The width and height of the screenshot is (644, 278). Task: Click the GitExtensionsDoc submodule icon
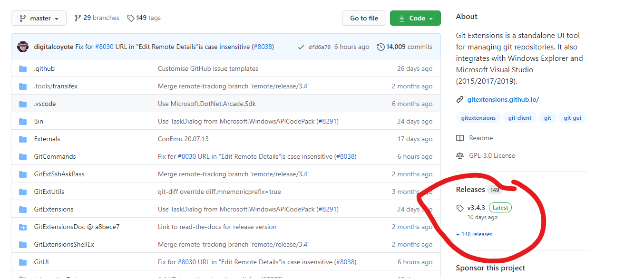[23, 227]
